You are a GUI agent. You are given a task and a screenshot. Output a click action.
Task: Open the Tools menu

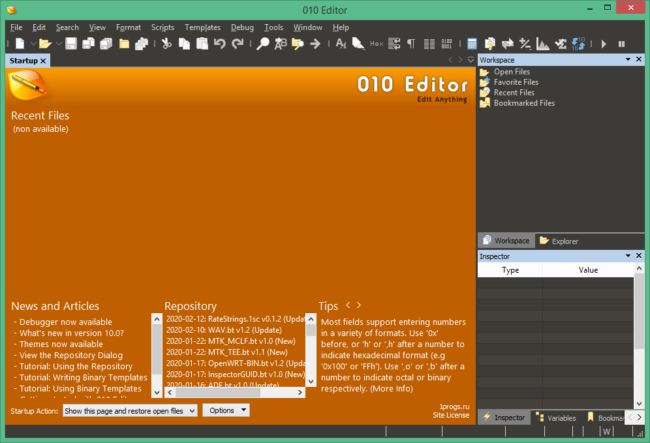coord(274,27)
